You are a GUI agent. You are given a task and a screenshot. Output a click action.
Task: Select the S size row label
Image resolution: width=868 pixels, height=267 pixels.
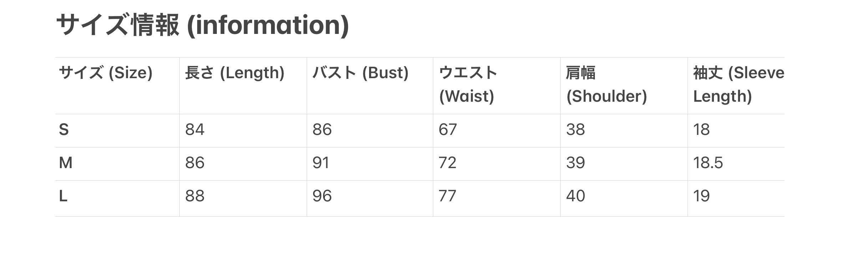pos(64,130)
